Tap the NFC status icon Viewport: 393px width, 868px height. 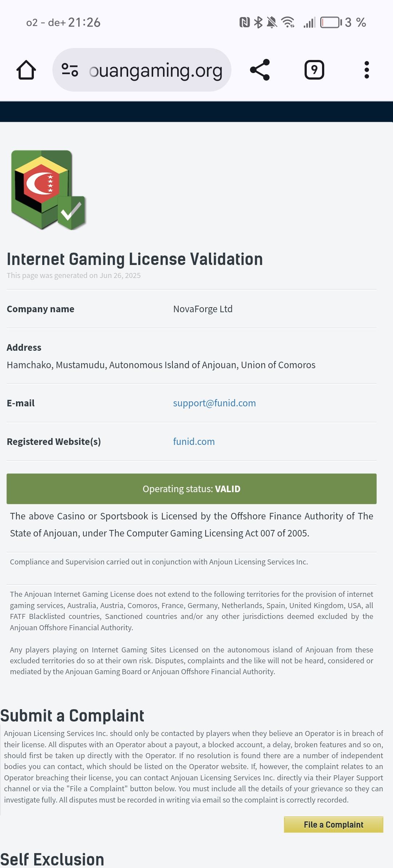pyautogui.click(x=245, y=23)
